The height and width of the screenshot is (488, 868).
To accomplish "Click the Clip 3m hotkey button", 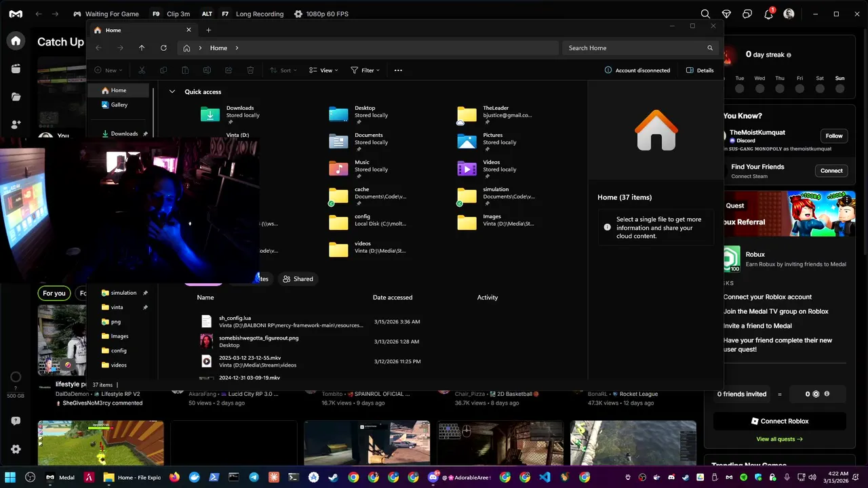I will 170,14.
